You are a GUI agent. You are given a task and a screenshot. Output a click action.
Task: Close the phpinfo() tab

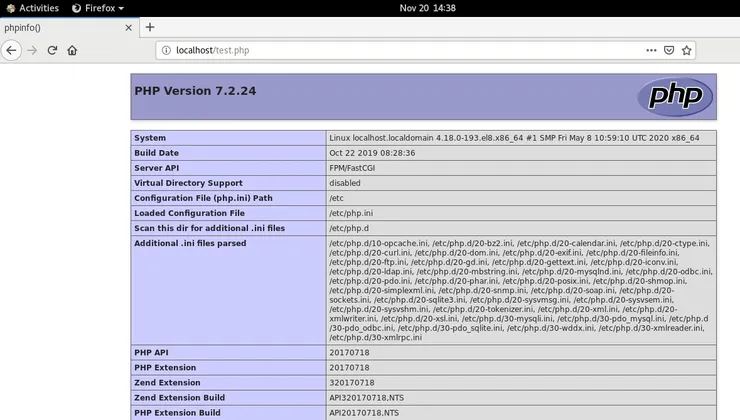pyautogui.click(x=128, y=28)
